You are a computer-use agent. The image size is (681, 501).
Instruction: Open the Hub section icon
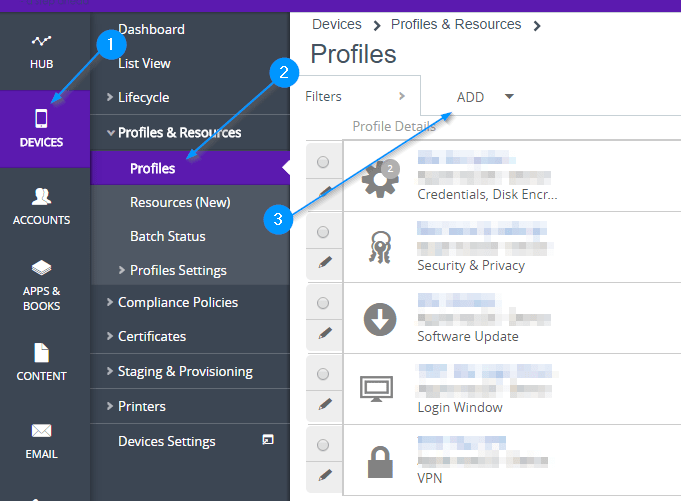(41, 52)
